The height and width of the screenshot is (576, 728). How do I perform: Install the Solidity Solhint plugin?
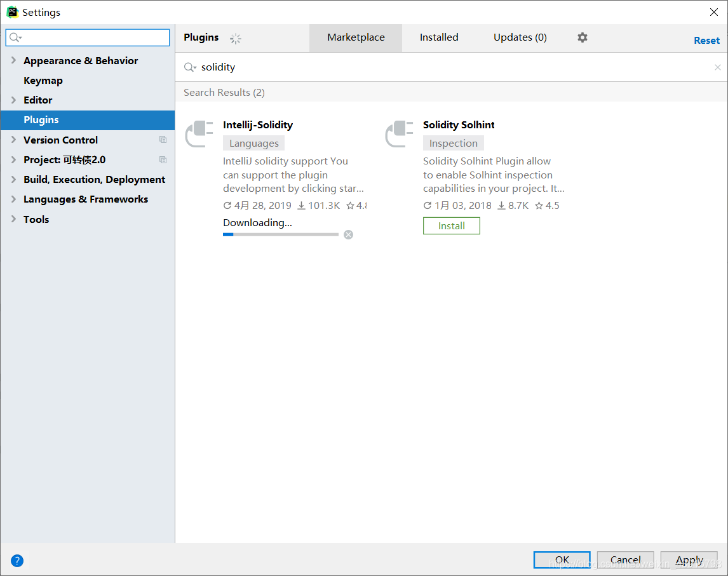pyautogui.click(x=451, y=226)
